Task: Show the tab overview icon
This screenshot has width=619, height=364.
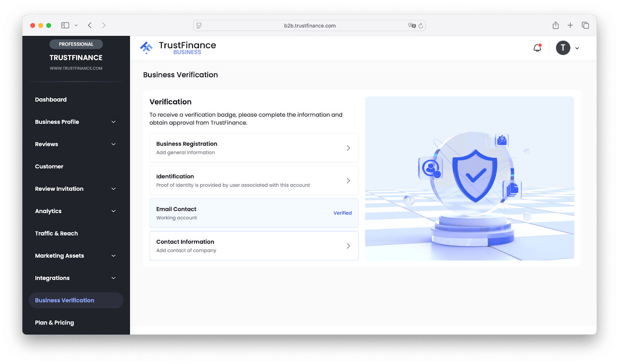Action: pyautogui.click(x=585, y=25)
